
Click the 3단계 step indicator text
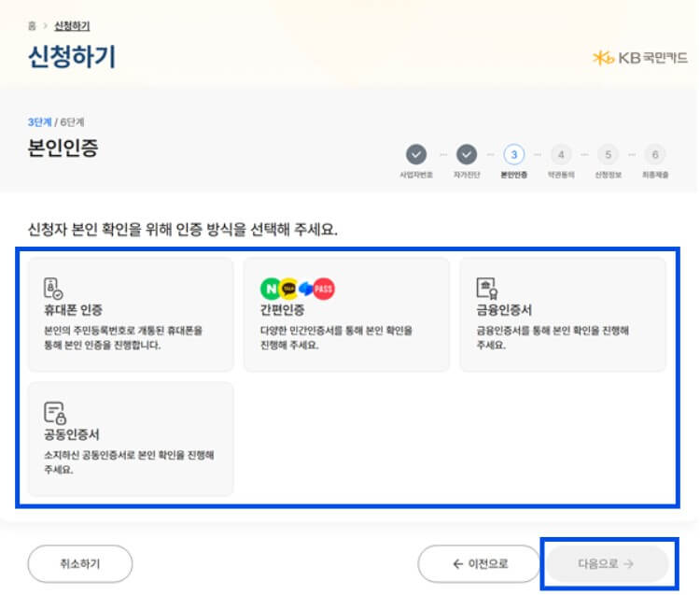tap(39, 122)
